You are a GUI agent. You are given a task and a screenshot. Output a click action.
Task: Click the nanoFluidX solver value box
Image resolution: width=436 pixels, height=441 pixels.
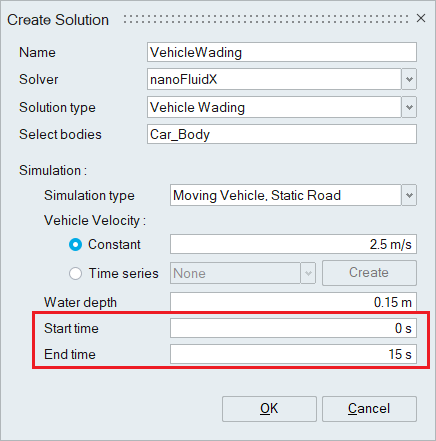pos(274,79)
